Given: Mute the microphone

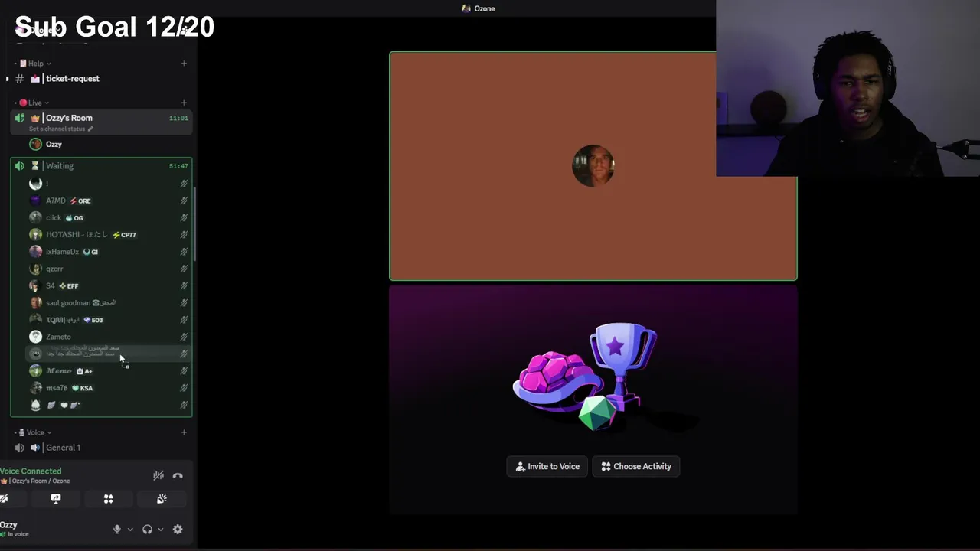Looking at the screenshot, I should [x=117, y=529].
